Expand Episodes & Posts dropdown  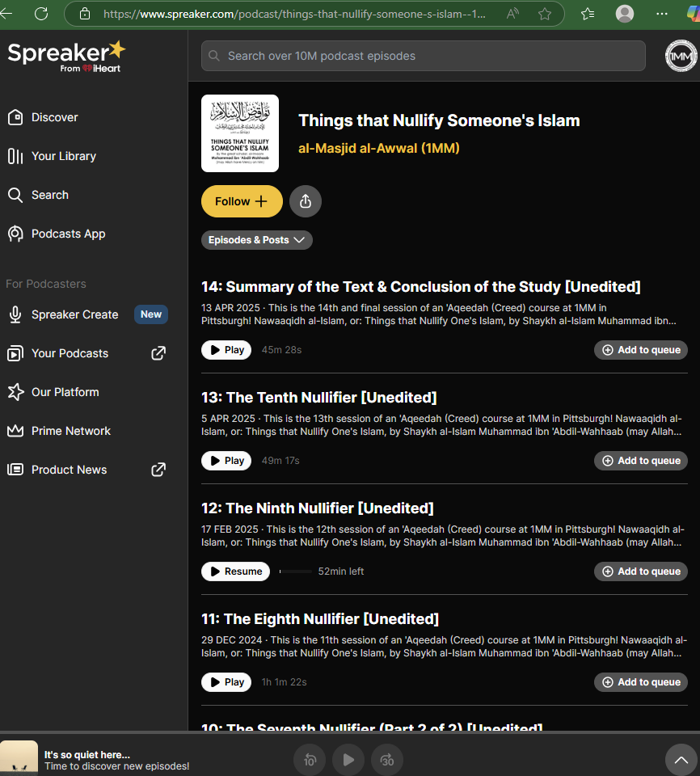256,240
